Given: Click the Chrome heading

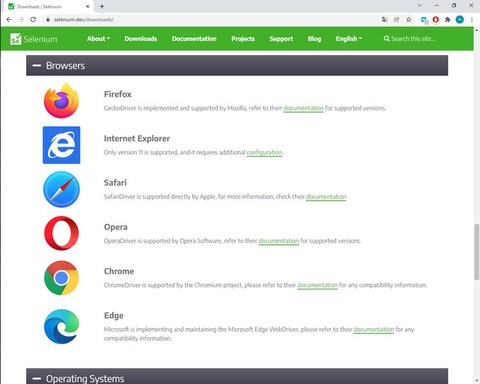Looking at the screenshot, I should click(x=119, y=271).
